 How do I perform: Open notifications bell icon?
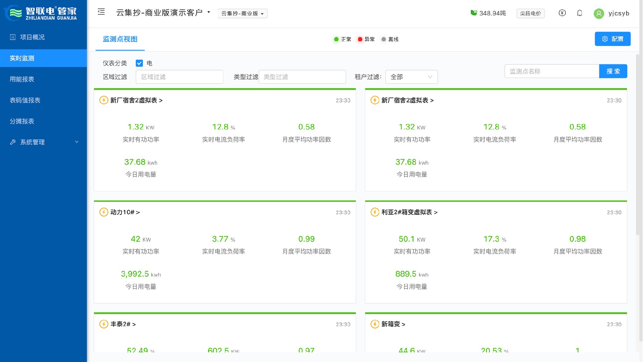[x=580, y=13]
